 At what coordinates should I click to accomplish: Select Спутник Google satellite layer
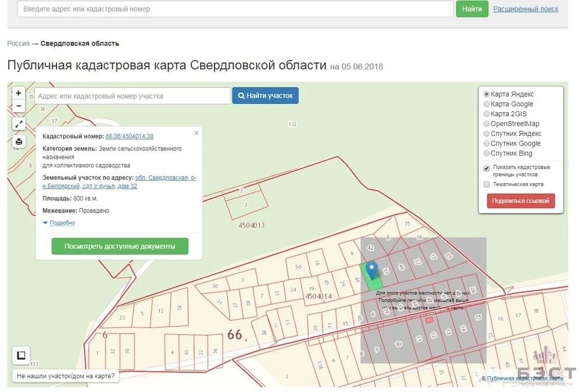pos(486,143)
